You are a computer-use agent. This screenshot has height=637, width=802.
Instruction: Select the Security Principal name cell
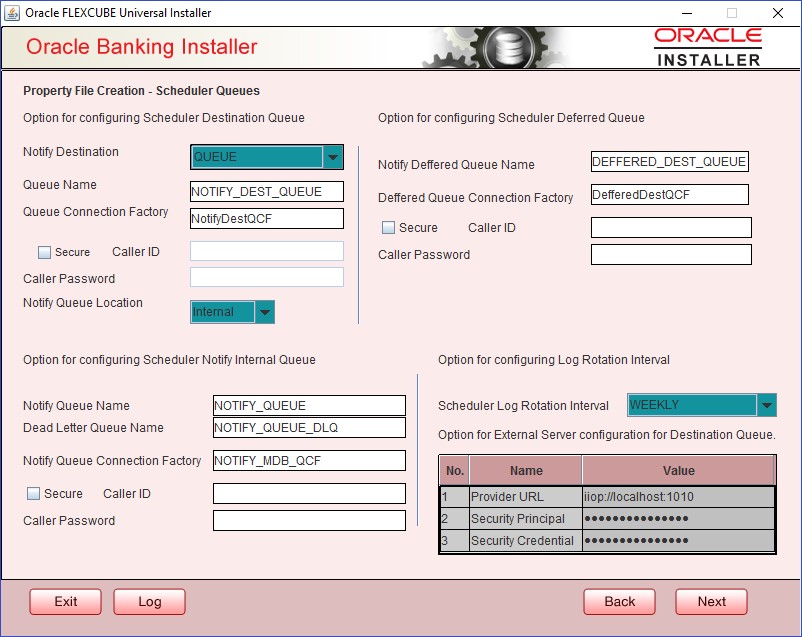[526, 518]
